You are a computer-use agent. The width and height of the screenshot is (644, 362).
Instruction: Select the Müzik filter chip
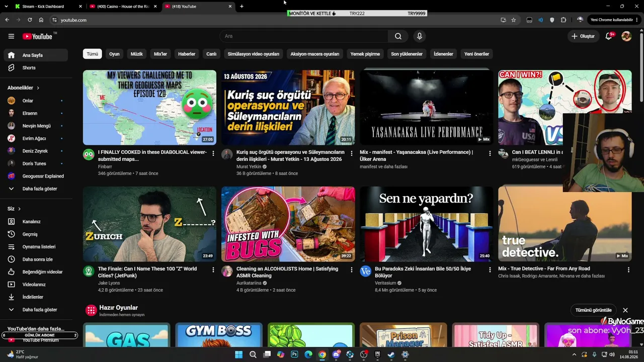pyautogui.click(x=137, y=54)
